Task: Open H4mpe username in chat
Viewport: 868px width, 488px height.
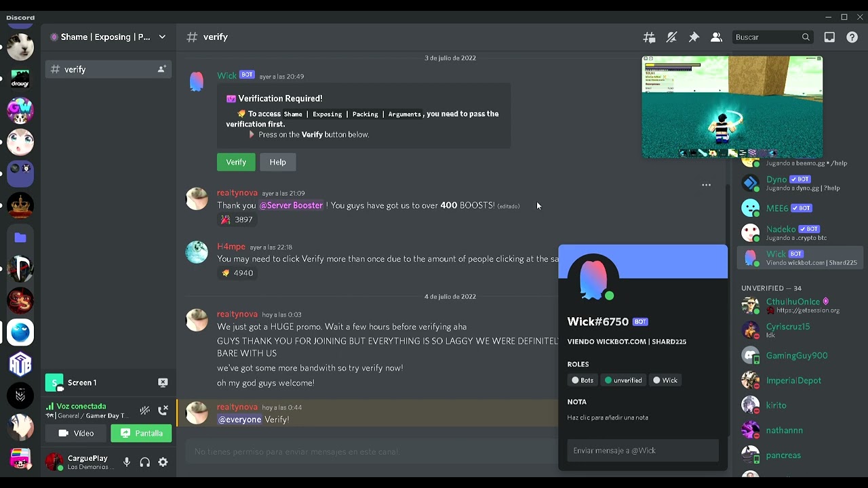Action: [x=231, y=247]
